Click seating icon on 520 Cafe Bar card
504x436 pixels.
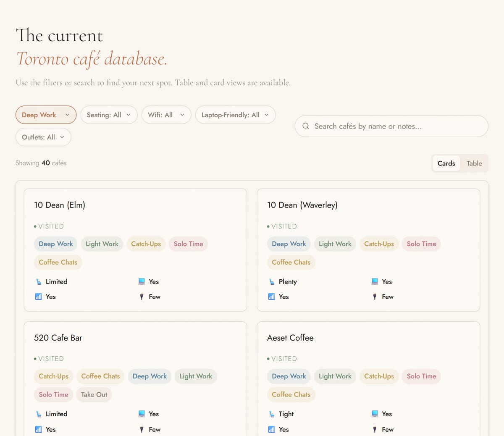(39, 414)
